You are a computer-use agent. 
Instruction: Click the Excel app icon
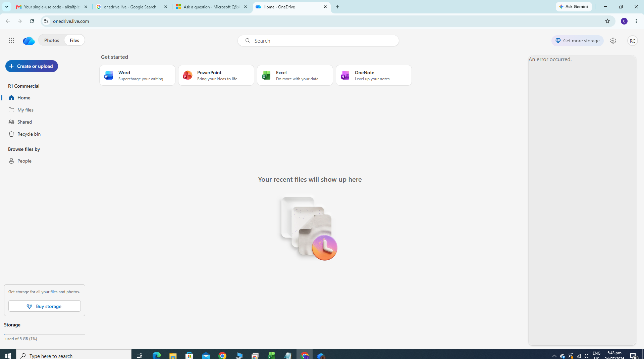(266, 75)
